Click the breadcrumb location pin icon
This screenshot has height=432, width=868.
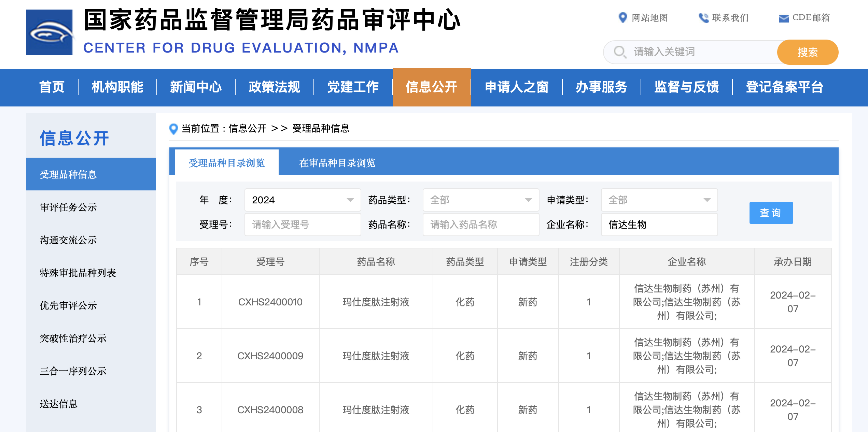(173, 129)
